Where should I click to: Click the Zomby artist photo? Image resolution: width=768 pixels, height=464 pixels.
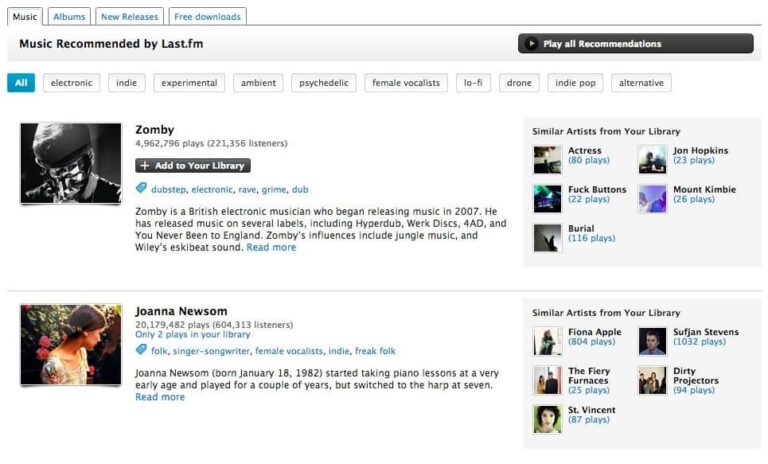pyautogui.click(x=70, y=164)
